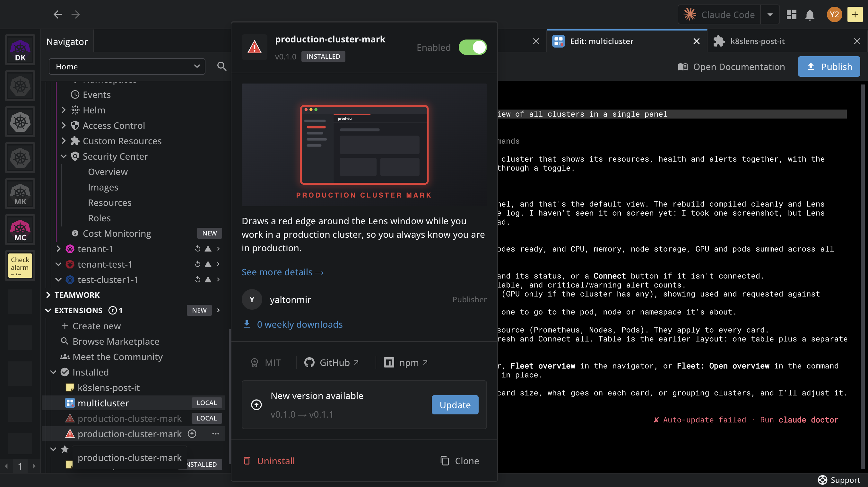Expand the TEAMWORK section

coord(48,295)
